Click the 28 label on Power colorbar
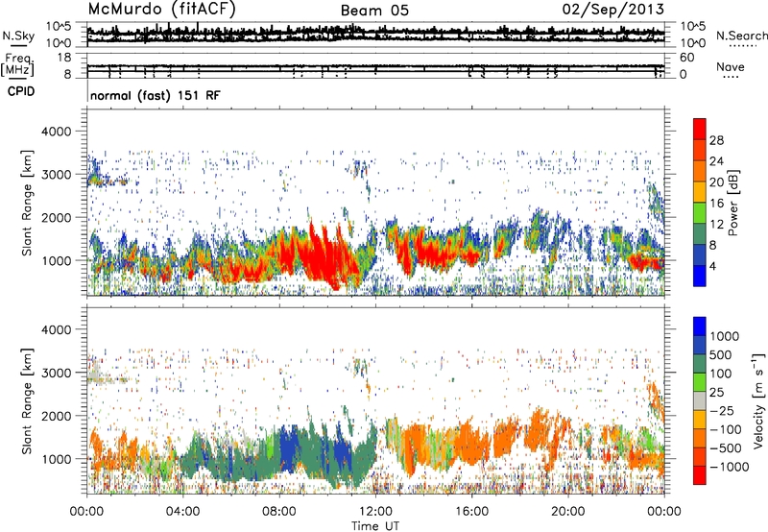The image size is (768, 532). pyautogui.click(x=716, y=140)
